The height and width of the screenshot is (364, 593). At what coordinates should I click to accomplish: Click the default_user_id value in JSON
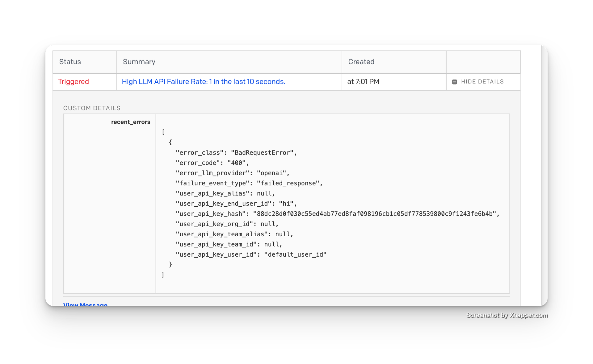tap(296, 254)
